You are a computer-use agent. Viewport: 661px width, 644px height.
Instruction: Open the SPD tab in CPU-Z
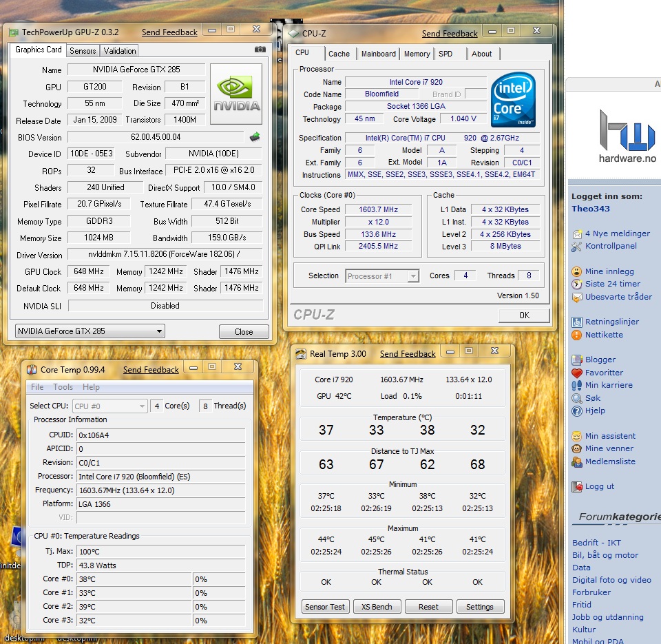[x=445, y=54]
